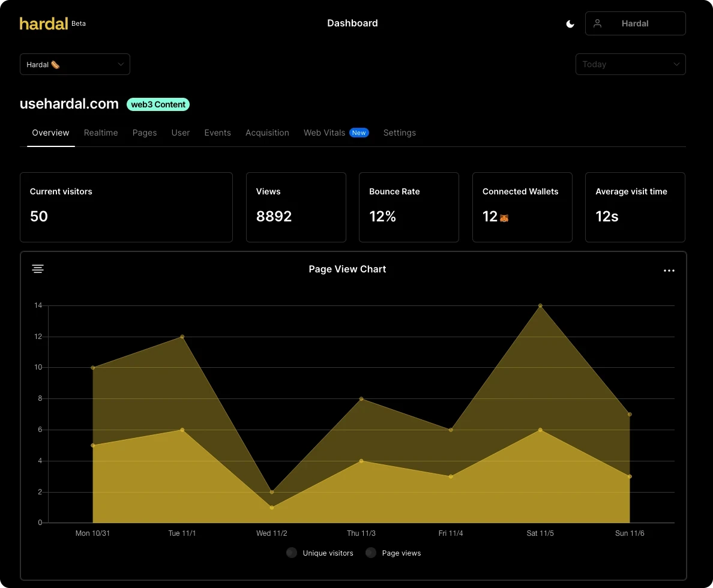
Task: Toggle the Page views legend series
Action: pyautogui.click(x=393, y=553)
